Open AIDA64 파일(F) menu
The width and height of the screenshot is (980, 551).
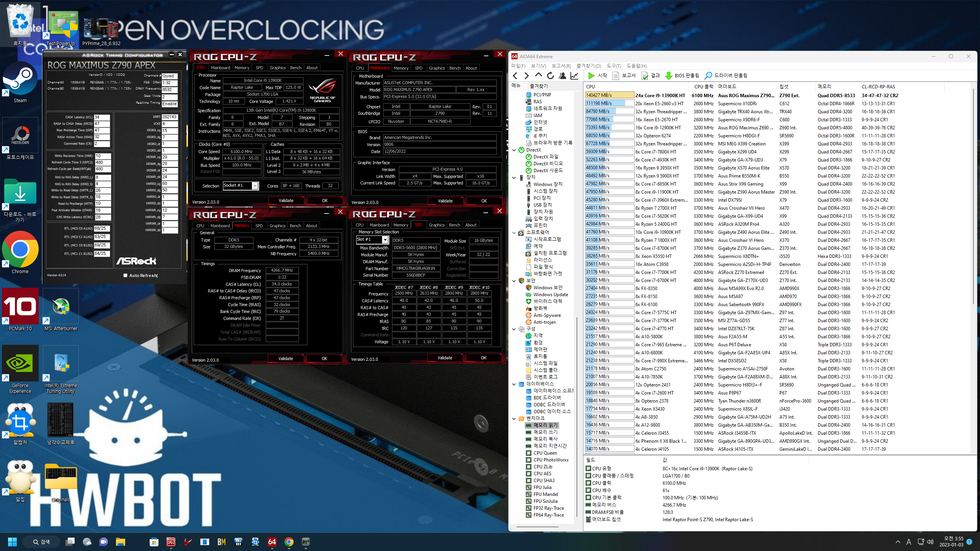518,66
